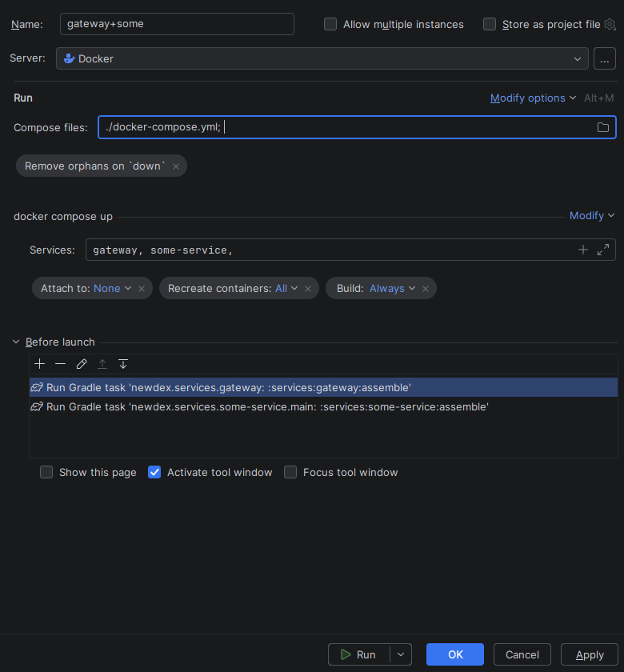This screenshot has height=672, width=624.
Task: Click the edit pencil icon in before-launch toolbar
Action: tap(82, 364)
